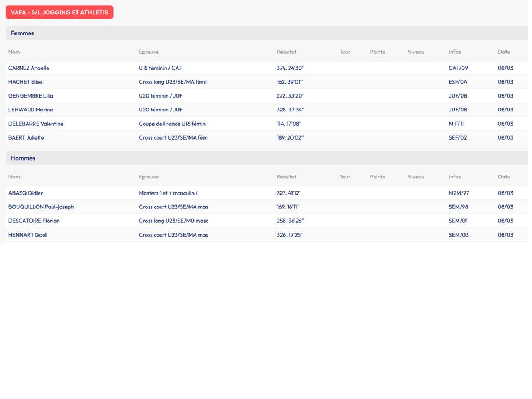The width and height of the screenshot is (532, 399).
Task: Sort Femmes table by Nom column
Action: (14, 52)
